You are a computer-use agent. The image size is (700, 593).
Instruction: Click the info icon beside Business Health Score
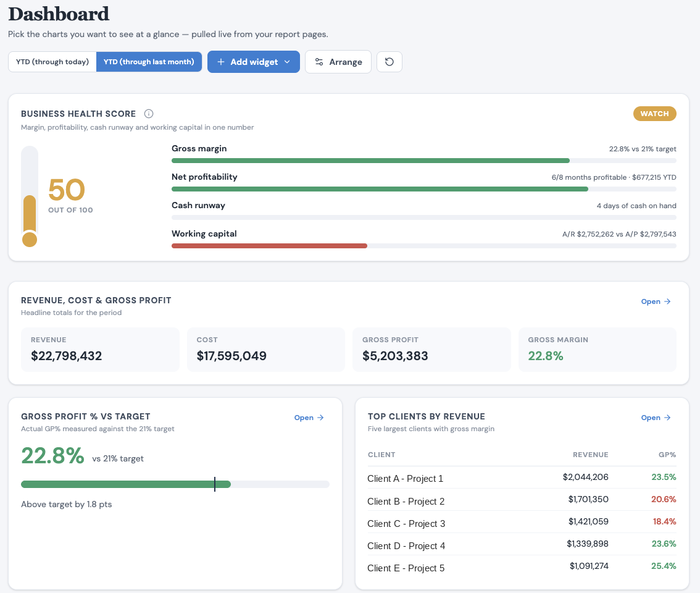[x=149, y=114]
